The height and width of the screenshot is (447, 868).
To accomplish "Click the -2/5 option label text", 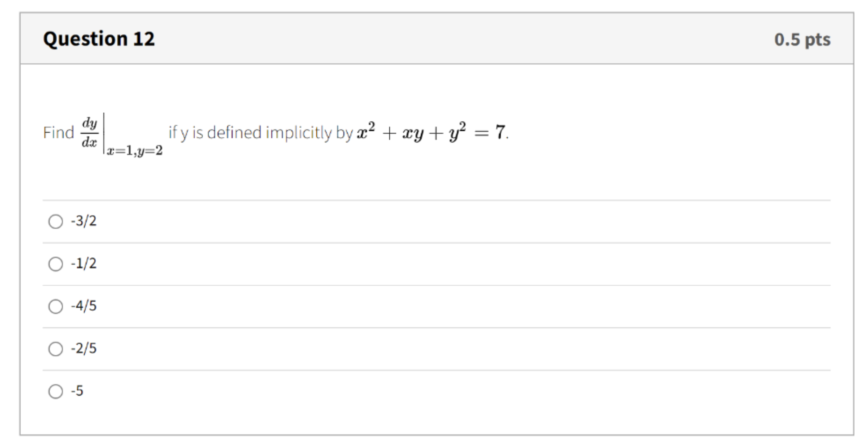I will [83, 349].
